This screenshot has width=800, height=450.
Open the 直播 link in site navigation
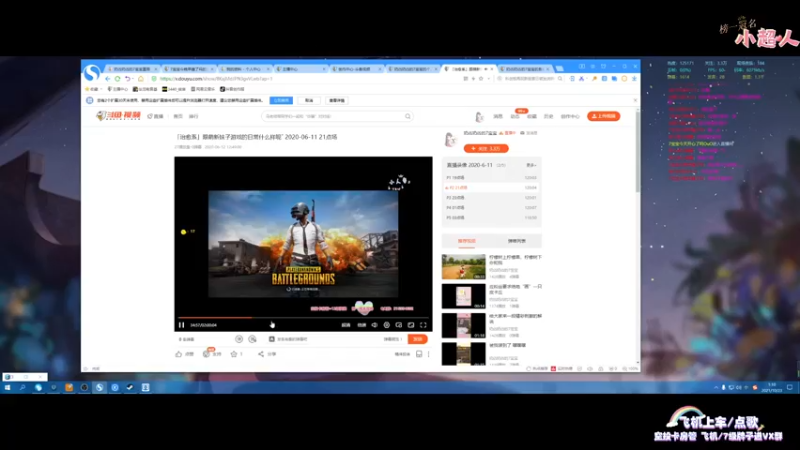(156, 116)
